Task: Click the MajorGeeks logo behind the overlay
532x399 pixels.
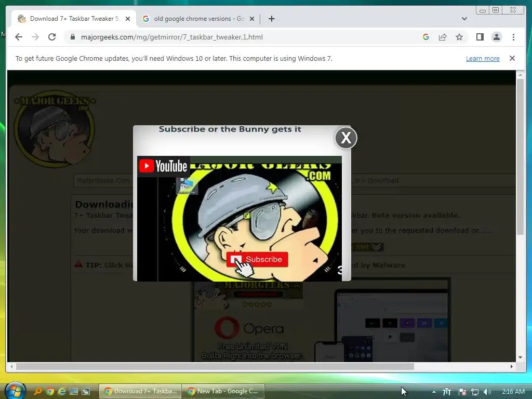Action: [55, 129]
